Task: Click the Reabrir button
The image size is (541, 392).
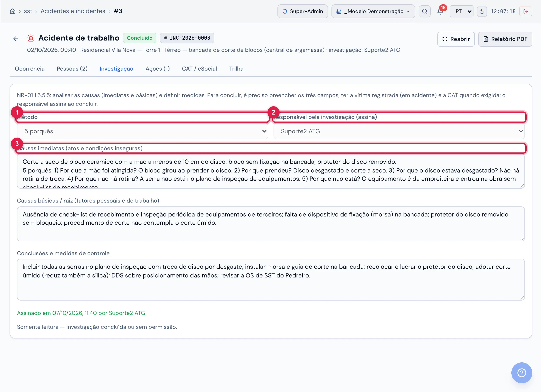Action: tap(456, 39)
